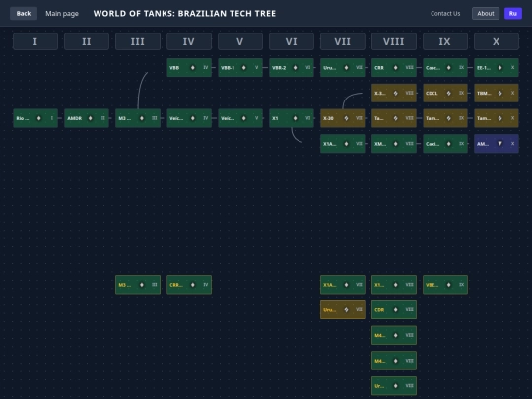
Task: Click the class icon on the CRR... tier IV premium card
Action: (x=193, y=285)
